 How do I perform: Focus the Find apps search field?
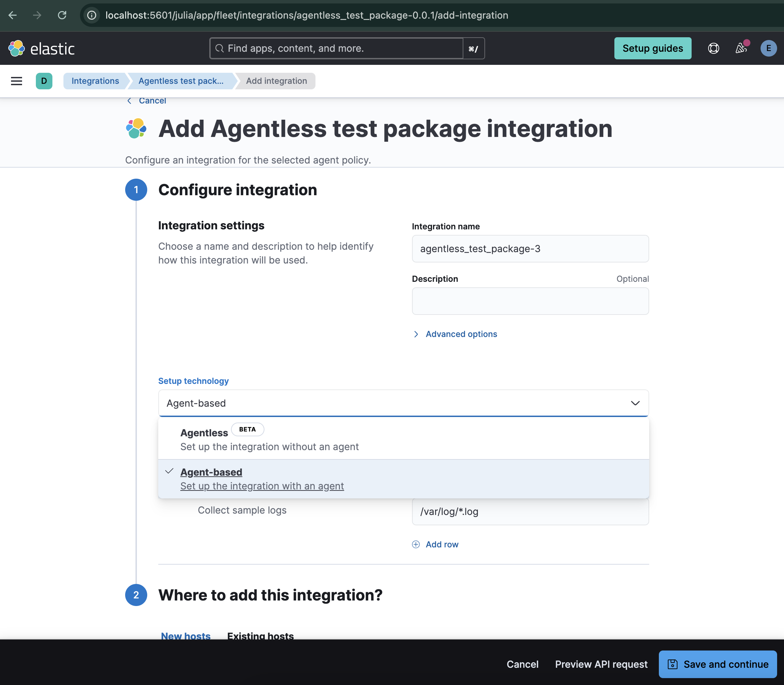point(336,49)
